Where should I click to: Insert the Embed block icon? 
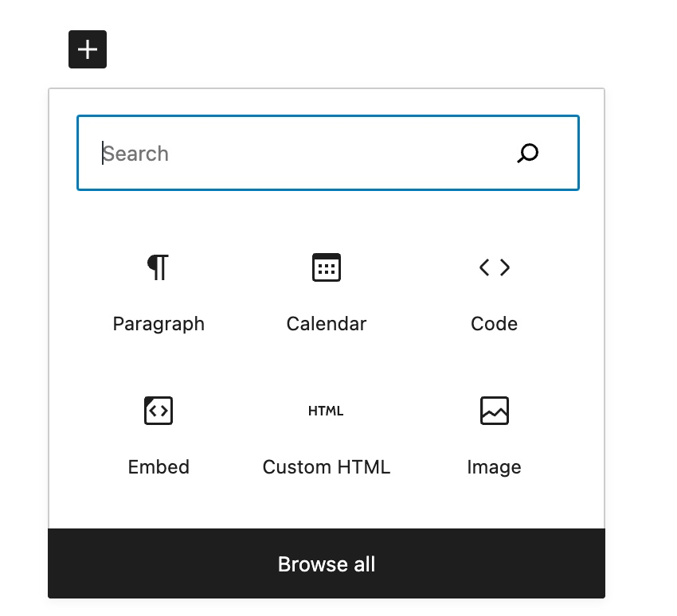(158, 411)
